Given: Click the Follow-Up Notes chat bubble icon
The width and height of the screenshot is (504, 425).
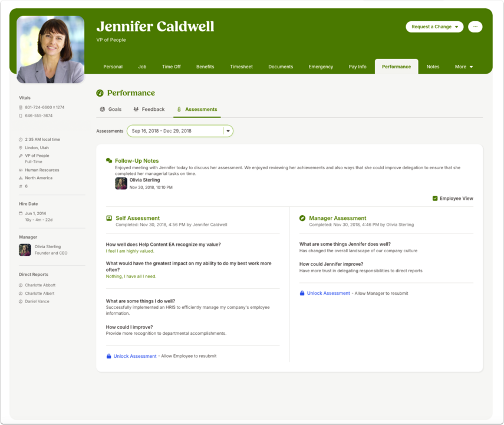Looking at the screenshot, I should (109, 160).
